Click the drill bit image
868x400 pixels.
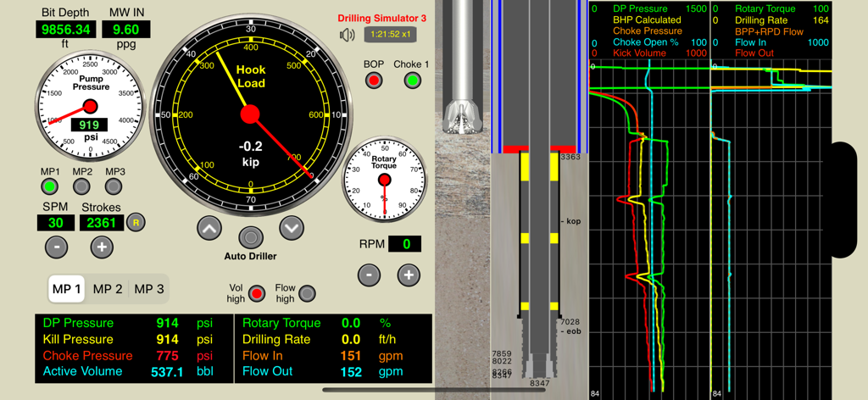[x=462, y=118]
